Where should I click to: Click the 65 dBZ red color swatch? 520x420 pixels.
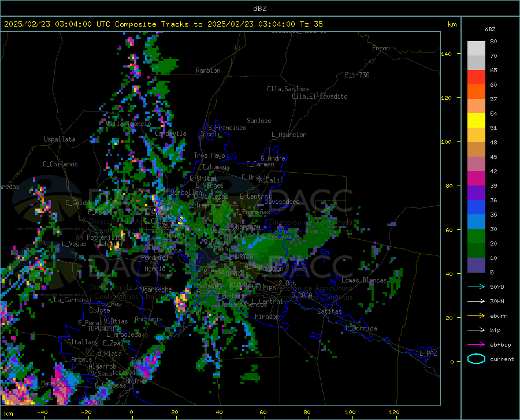click(476, 77)
